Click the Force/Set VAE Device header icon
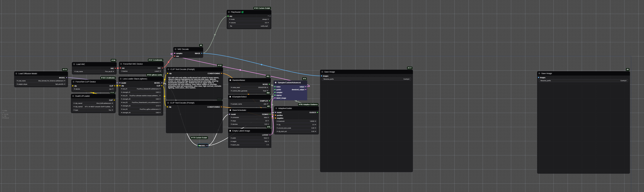 [x=121, y=64]
